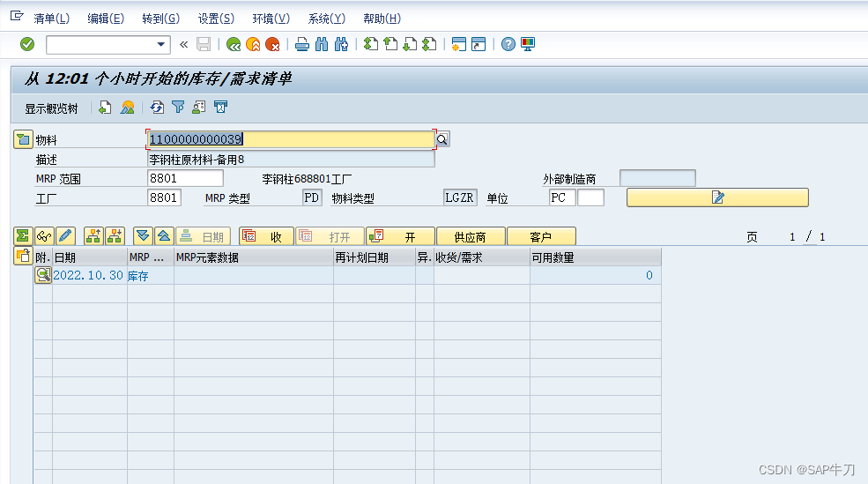This screenshot has height=484, width=868.
Task: Open the 清单(L) menu
Action: 51,19
